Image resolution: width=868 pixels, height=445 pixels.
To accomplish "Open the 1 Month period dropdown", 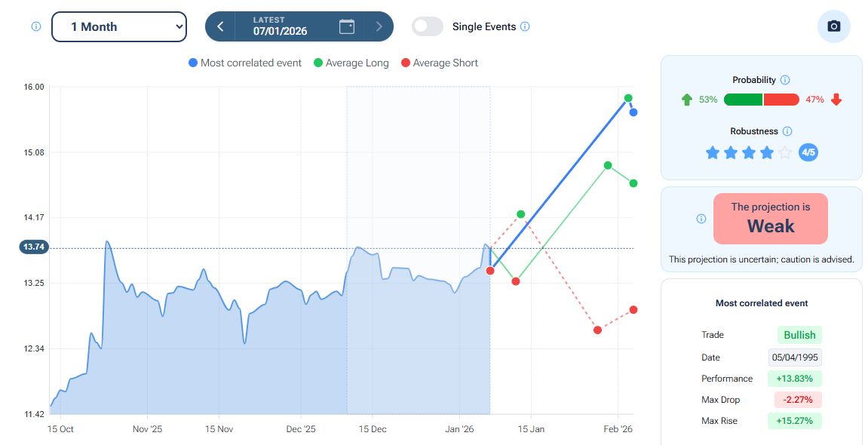I will [x=119, y=26].
